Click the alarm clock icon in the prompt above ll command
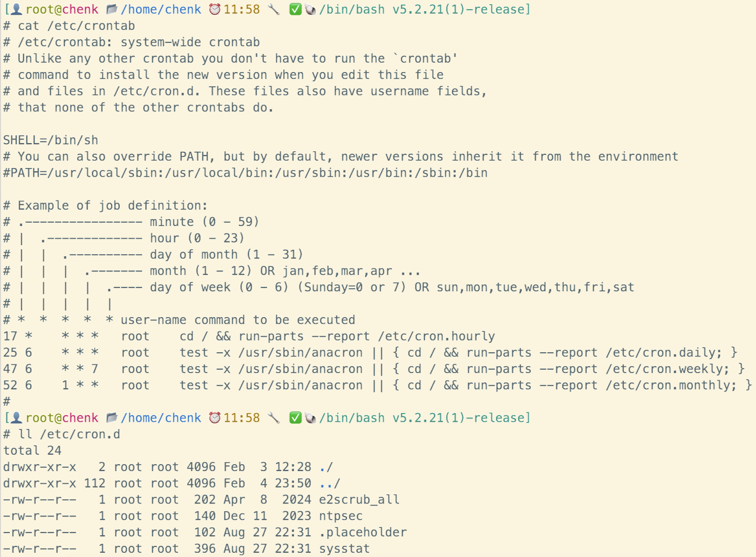Viewport: 756px width, 557px height. (x=215, y=418)
